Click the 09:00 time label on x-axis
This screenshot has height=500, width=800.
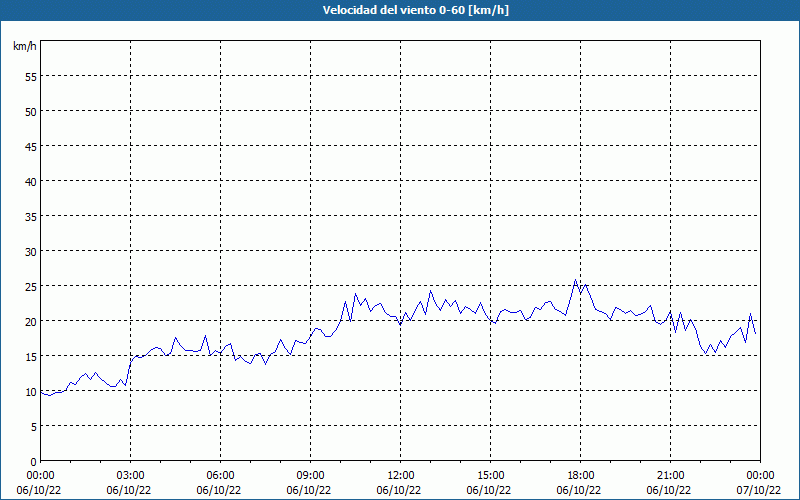tap(310, 476)
